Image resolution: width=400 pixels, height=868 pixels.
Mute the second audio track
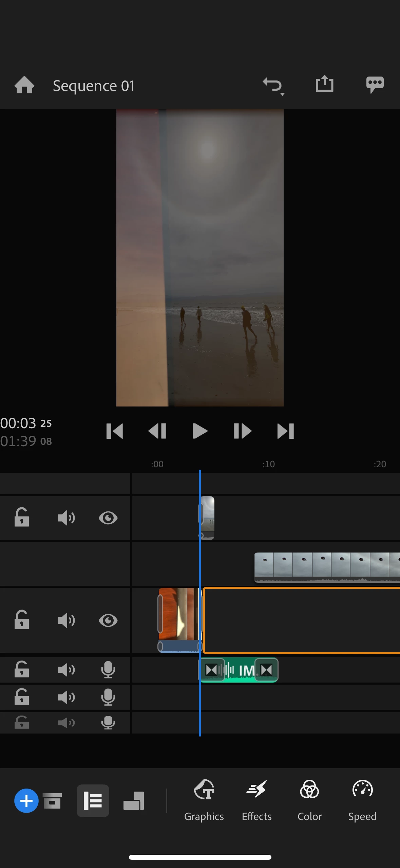point(66,697)
